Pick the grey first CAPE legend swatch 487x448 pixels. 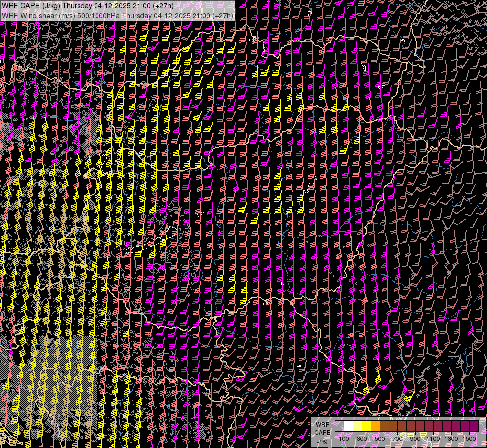click(339, 426)
